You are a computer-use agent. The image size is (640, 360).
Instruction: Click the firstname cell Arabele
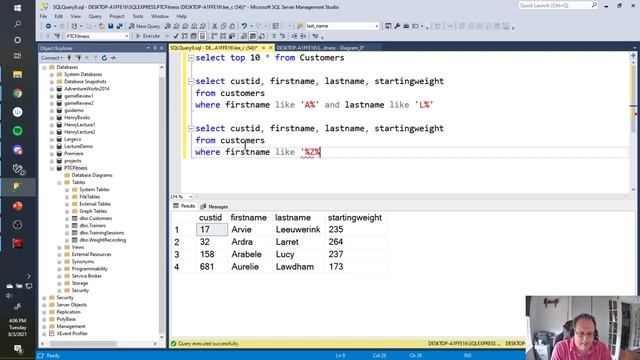pyautogui.click(x=250, y=254)
